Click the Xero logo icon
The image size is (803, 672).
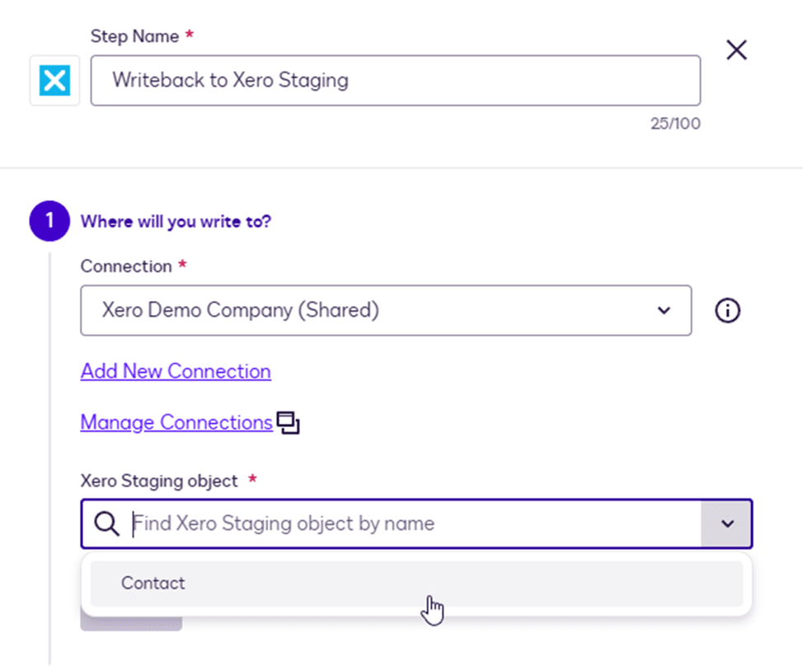[x=54, y=81]
